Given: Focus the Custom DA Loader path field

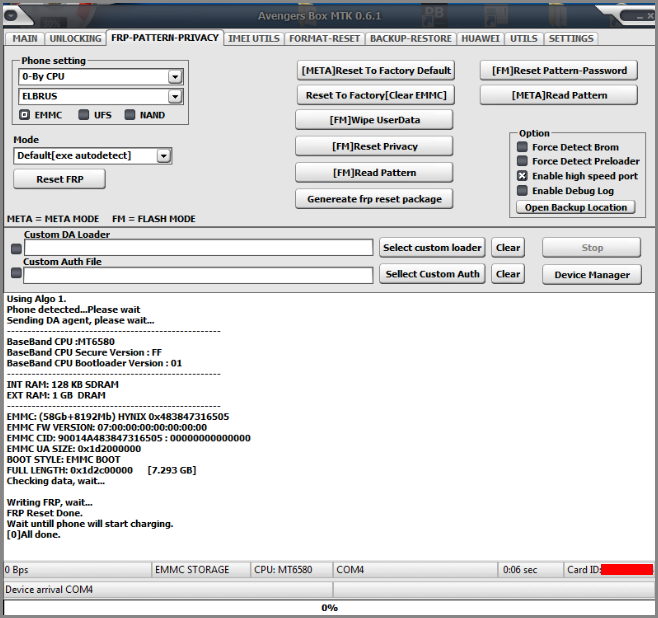Looking at the screenshot, I should (198, 248).
